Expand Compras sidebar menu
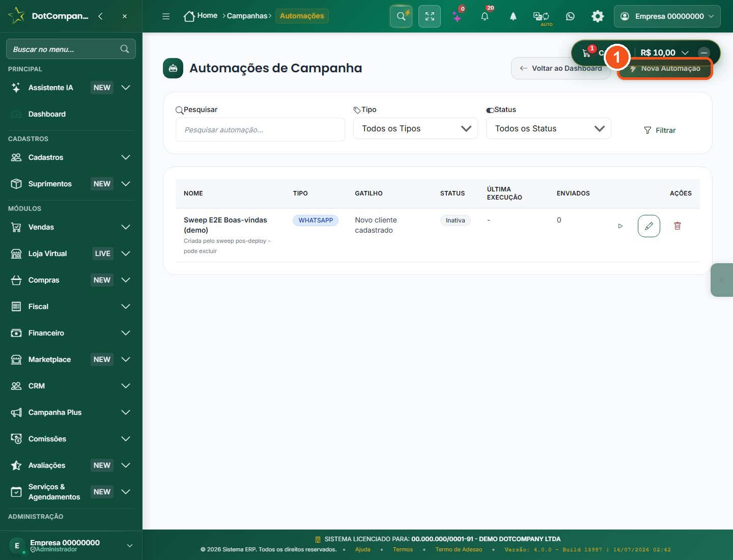The width and height of the screenshot is (733, 560). click(x=71, y=280)
